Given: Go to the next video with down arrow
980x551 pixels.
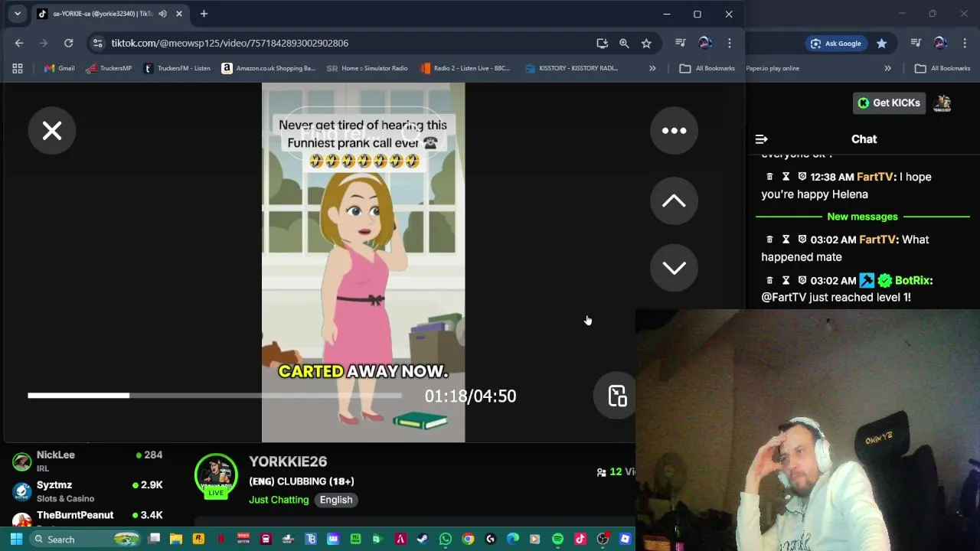Looking at the screenshot, I should click(674, 268).
